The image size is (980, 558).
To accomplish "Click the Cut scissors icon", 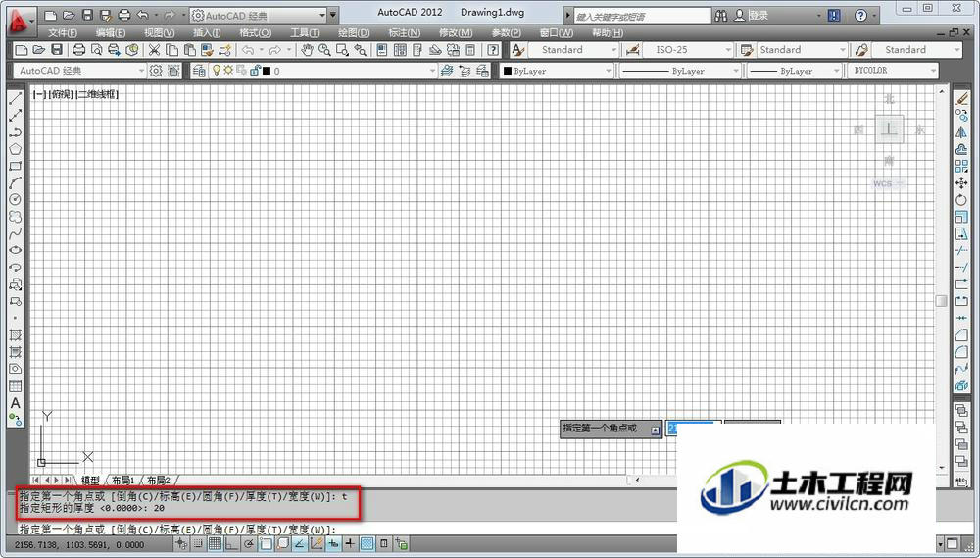I will [x=154, y=50].
